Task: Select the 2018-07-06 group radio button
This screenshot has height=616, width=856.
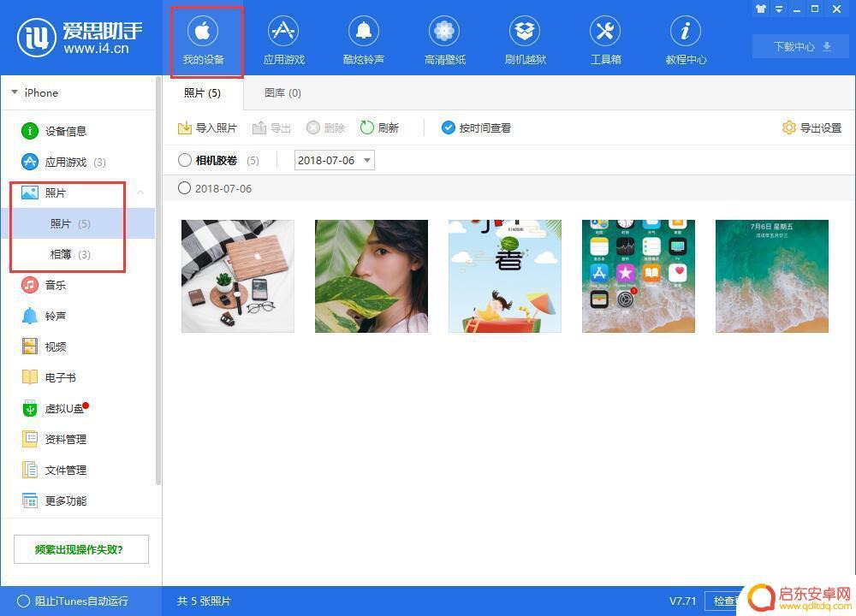Action: click(185, 188)
